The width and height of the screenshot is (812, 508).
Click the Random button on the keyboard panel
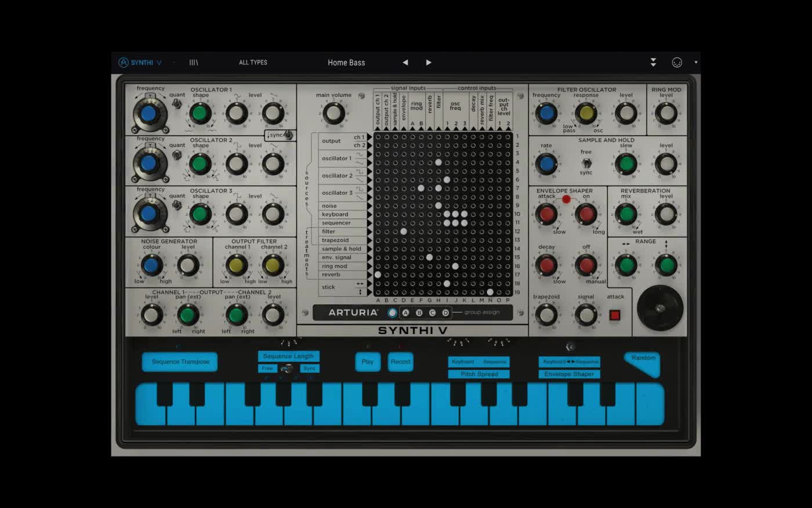[x=642, y=358]
